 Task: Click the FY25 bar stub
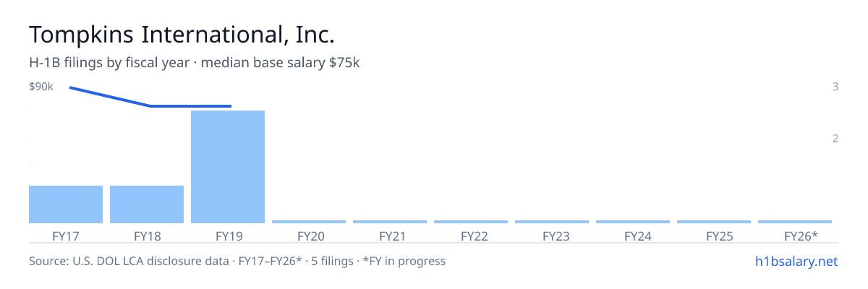coord(714,222)
